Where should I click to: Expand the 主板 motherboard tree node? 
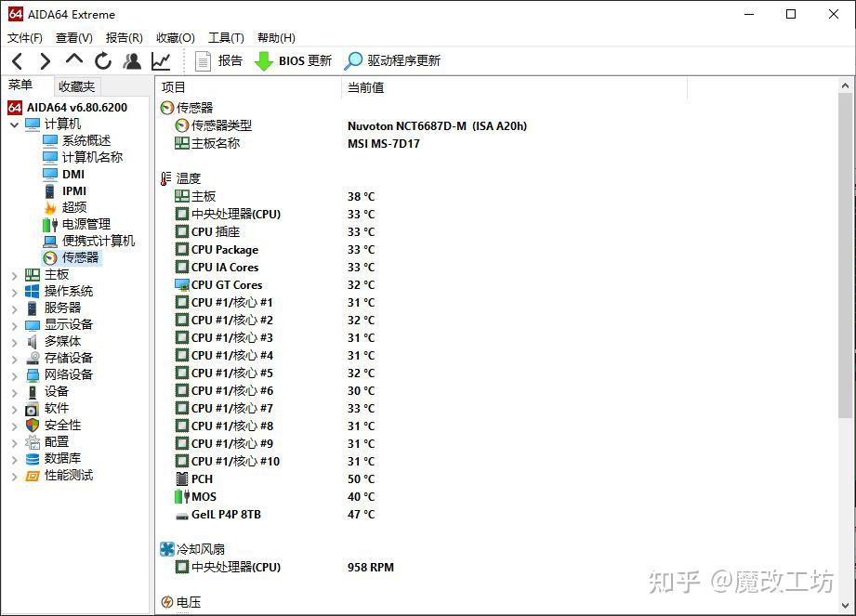coord(15,274)
